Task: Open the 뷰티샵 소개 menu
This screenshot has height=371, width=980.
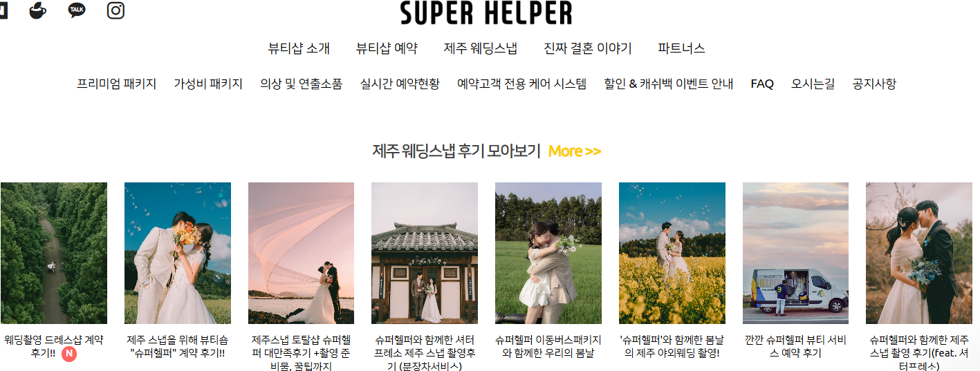Action: (x=299, y=48)
